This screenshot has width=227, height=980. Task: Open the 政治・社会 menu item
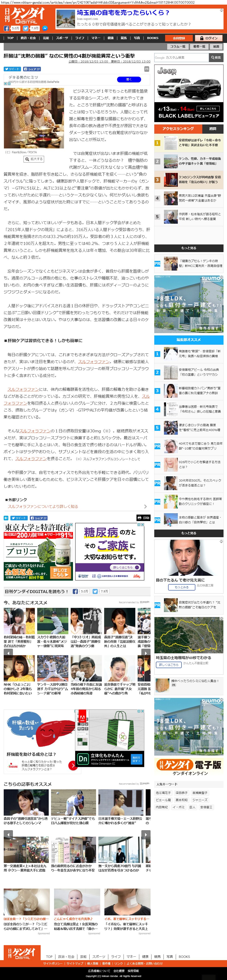(x=28, y=38)
